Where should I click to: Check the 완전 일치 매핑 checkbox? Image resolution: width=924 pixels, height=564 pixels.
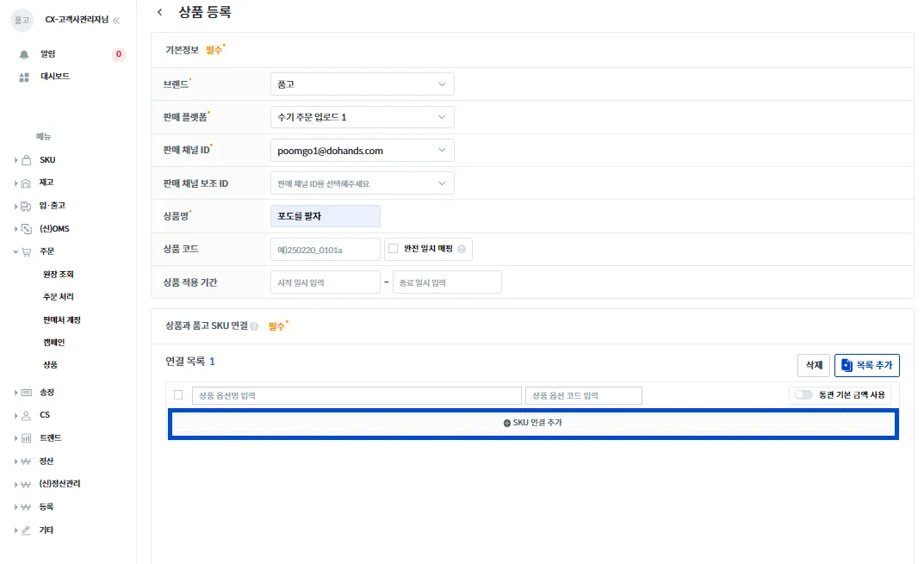[x=393, y=249]
